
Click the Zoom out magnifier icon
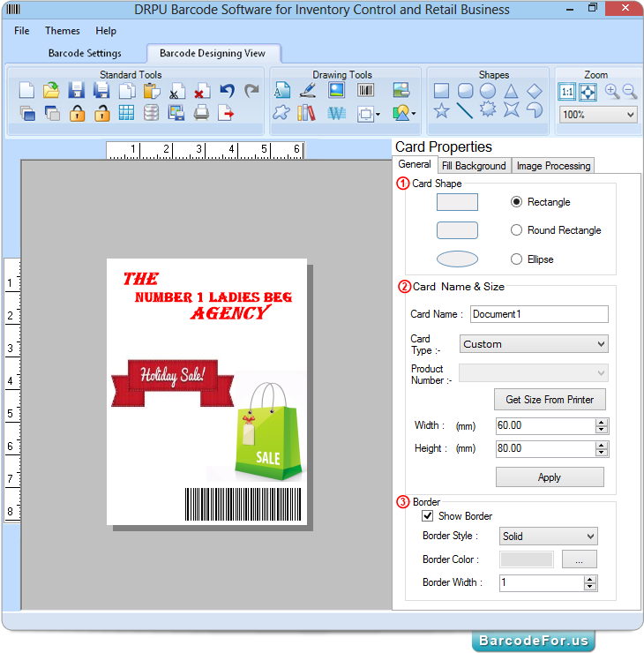coord(630,91)
